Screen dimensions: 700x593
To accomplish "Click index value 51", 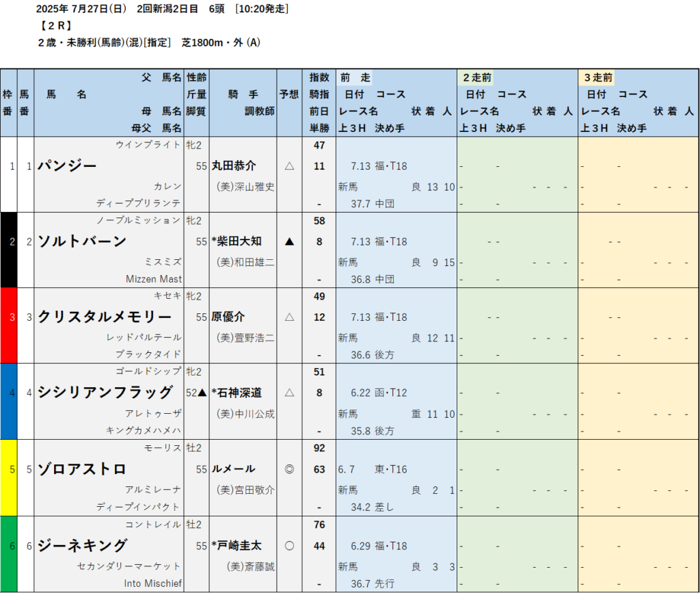I will [x=319, y=372].
